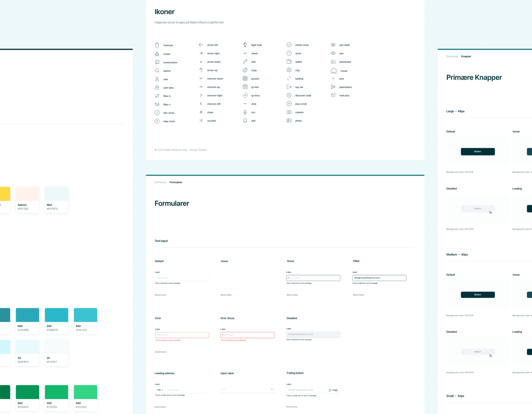Click the chevron-down icon
This screenshot has height=414, width=532.
(x=201, y=79)
